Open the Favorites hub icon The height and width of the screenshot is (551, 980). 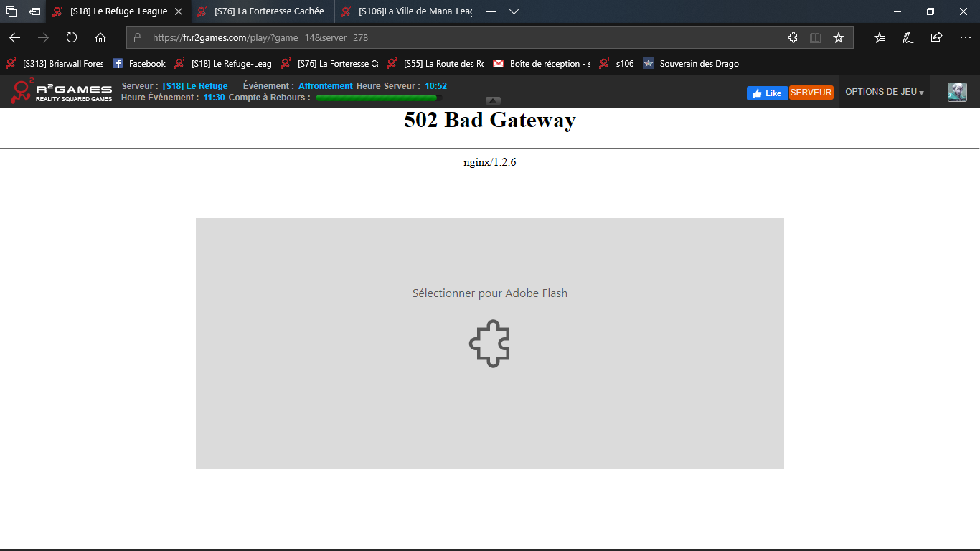(x=880, y=37)
